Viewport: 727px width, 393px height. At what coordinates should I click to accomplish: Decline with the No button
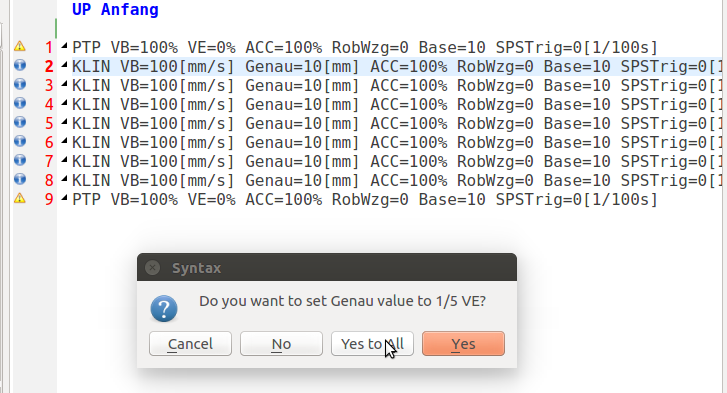click(x=281, y=343)
